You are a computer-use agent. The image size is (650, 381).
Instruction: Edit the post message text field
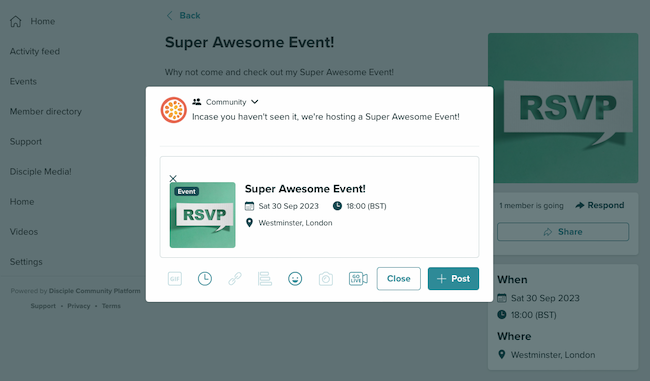(x=326, y=117)
